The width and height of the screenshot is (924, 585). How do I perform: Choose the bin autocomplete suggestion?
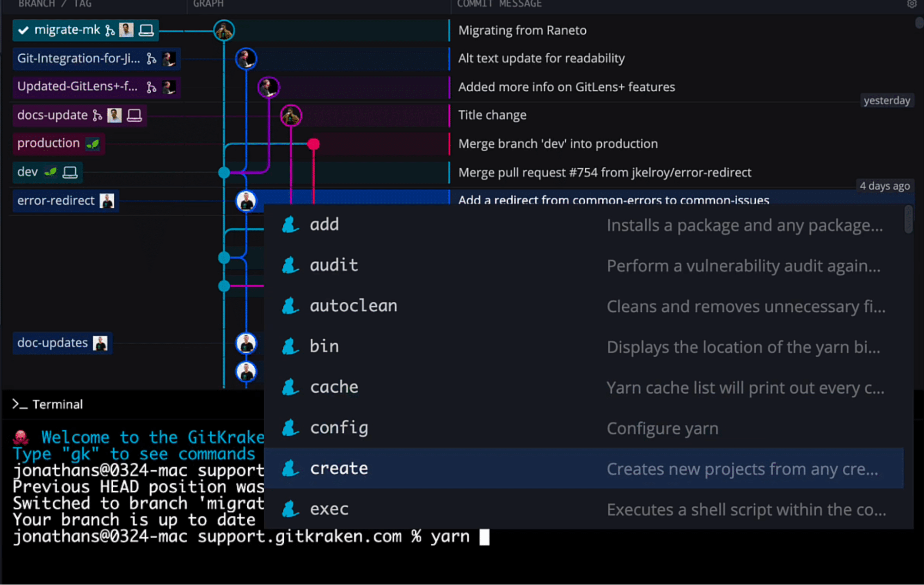point(584,346)
